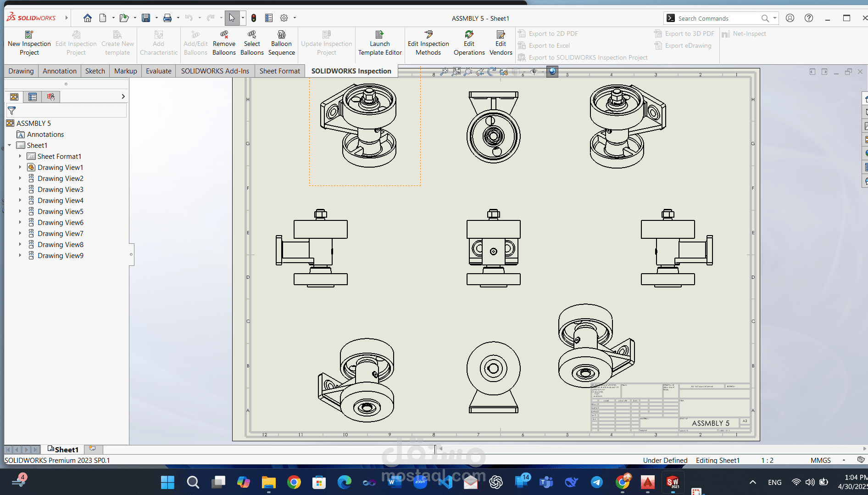Click the Home (Welcome) icon
868x495 pixels.
pos(87,18)
